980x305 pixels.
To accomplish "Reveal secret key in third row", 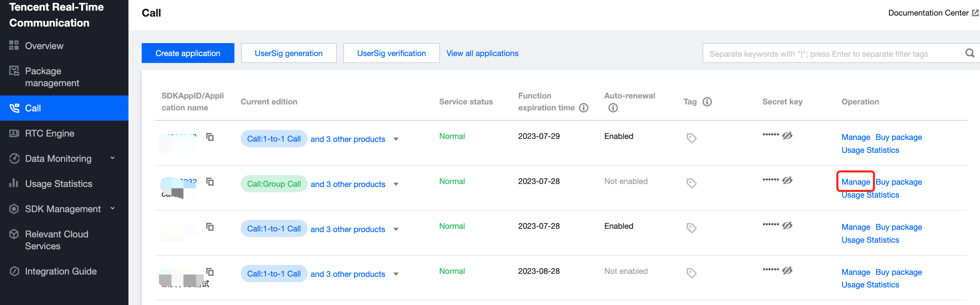I will pyautogui.click(x=787, y=225).
